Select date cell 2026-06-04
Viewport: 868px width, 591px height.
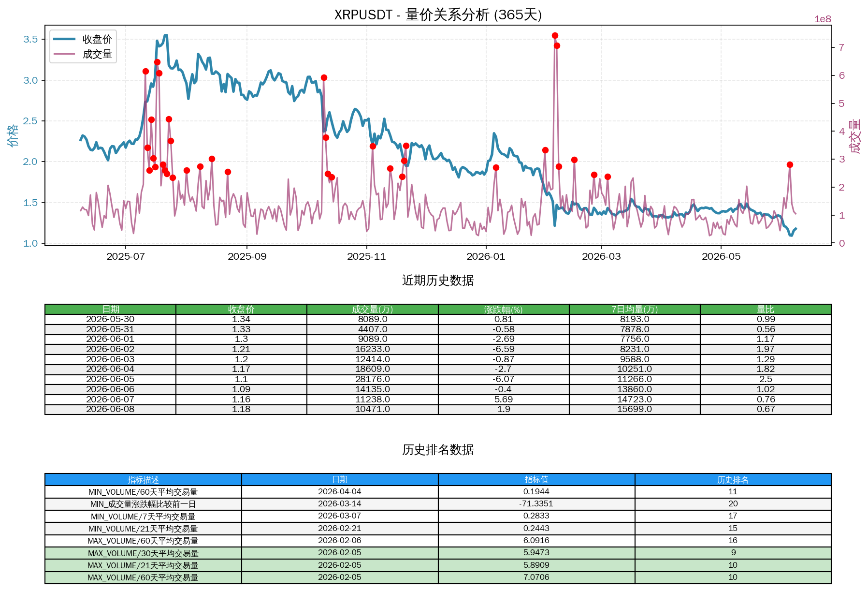coord(110,369)
